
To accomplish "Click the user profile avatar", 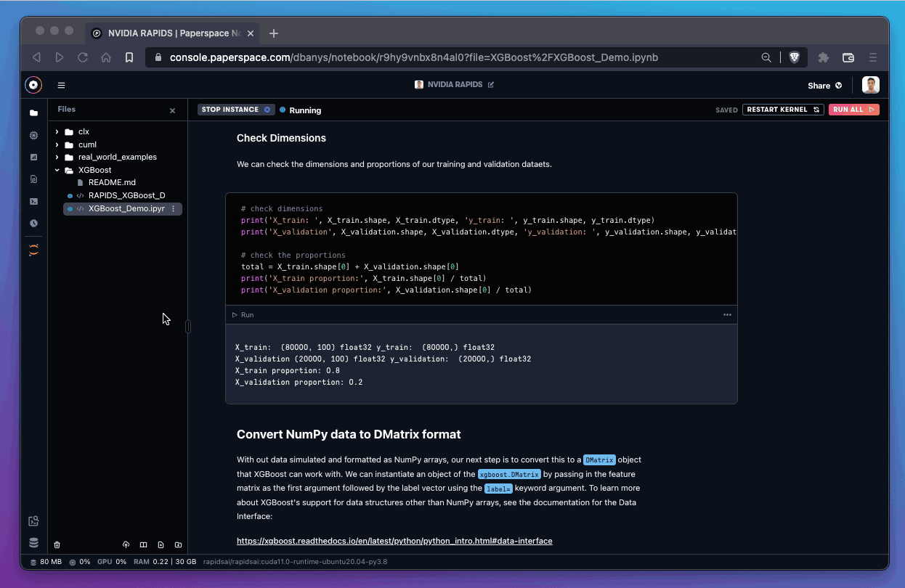I will pyautogui.click(x=871, y=85).
